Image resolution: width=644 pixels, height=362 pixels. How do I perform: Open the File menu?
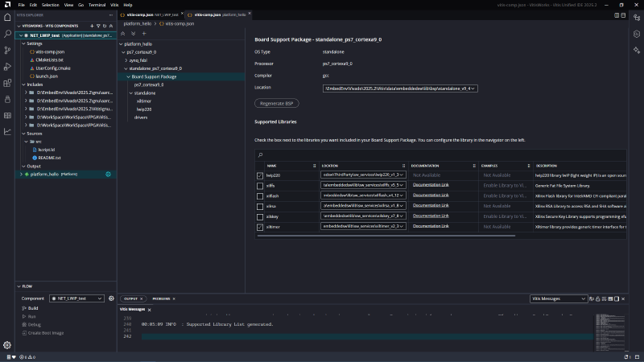pyautogui.click(x=22, y=5)
